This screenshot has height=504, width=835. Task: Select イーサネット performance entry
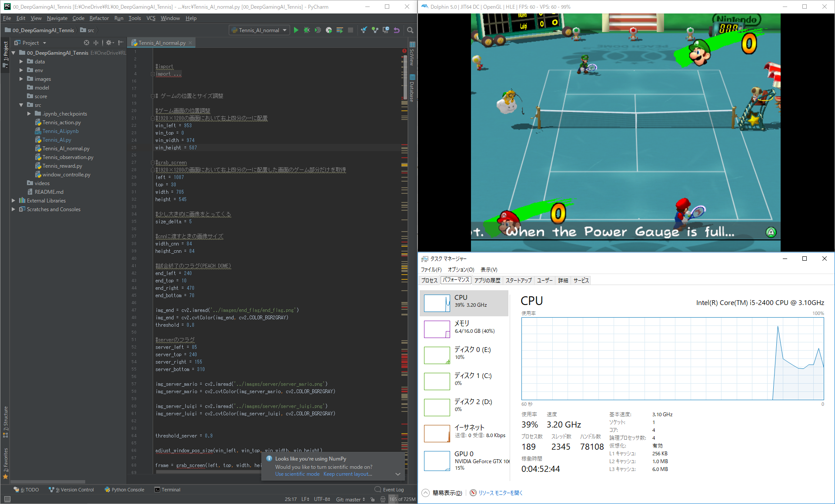(x=464, y=433)
